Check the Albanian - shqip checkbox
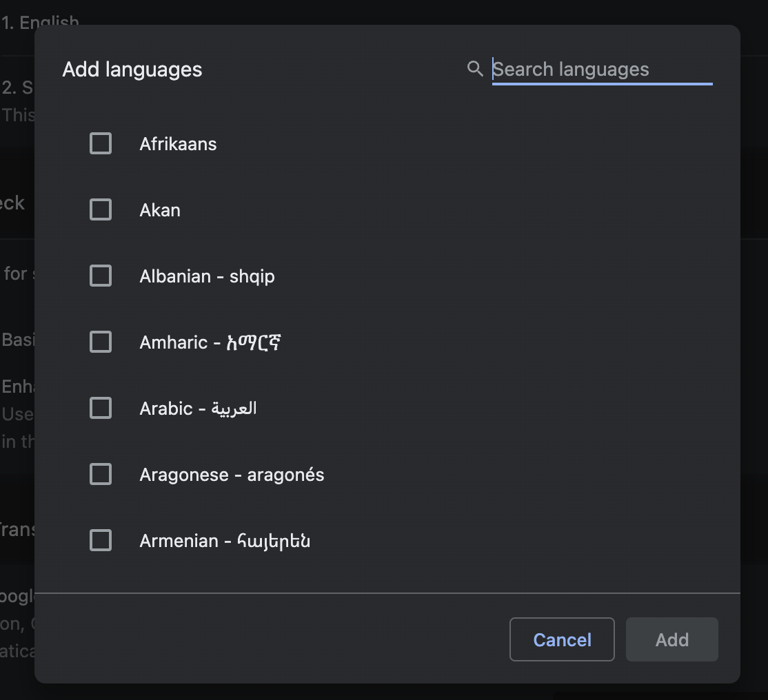 pos(101,276)
